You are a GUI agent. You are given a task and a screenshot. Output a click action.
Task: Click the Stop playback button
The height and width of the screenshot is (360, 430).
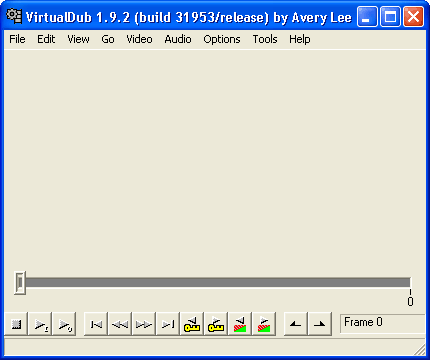tap(16, 324)
